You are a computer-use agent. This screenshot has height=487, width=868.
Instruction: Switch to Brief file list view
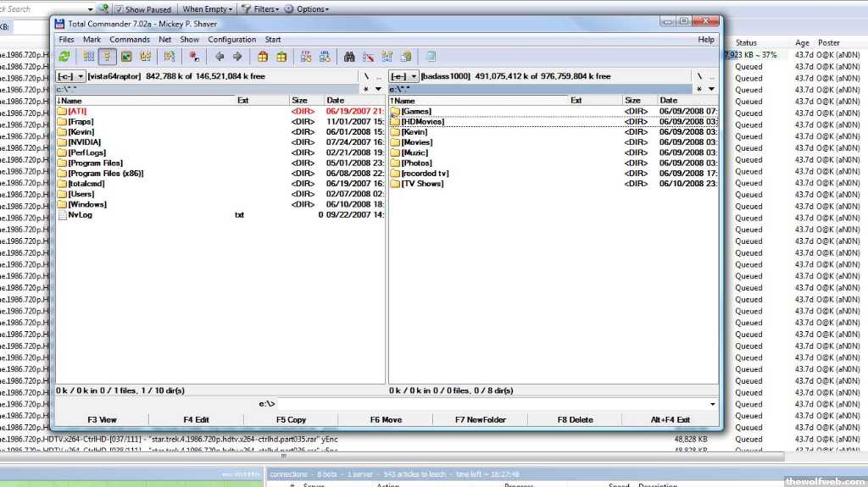(x=88, y=57)
